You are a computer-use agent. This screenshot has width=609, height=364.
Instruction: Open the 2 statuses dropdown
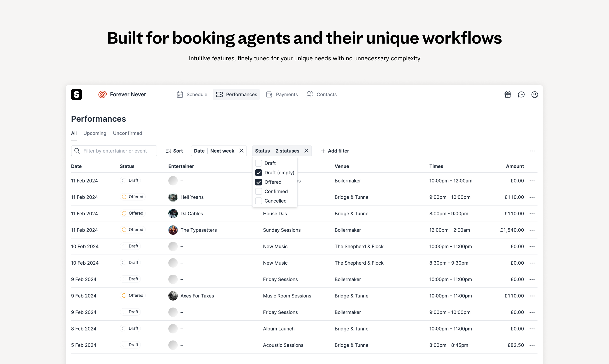[x=287, y=151]
